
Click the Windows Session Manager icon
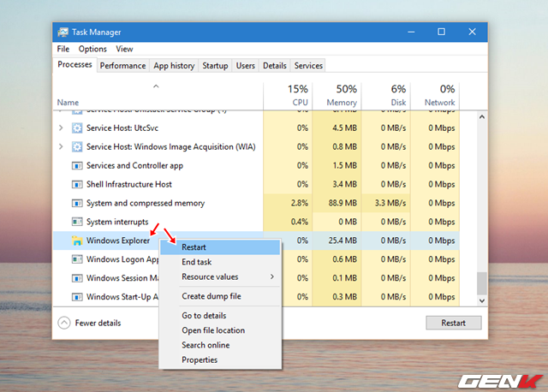click(x=77, y=278)
